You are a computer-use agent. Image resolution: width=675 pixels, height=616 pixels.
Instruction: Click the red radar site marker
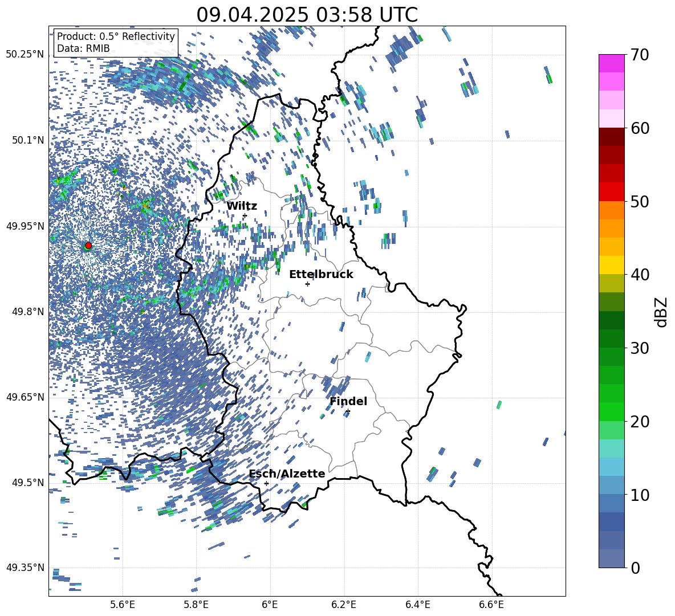(88, 246)
